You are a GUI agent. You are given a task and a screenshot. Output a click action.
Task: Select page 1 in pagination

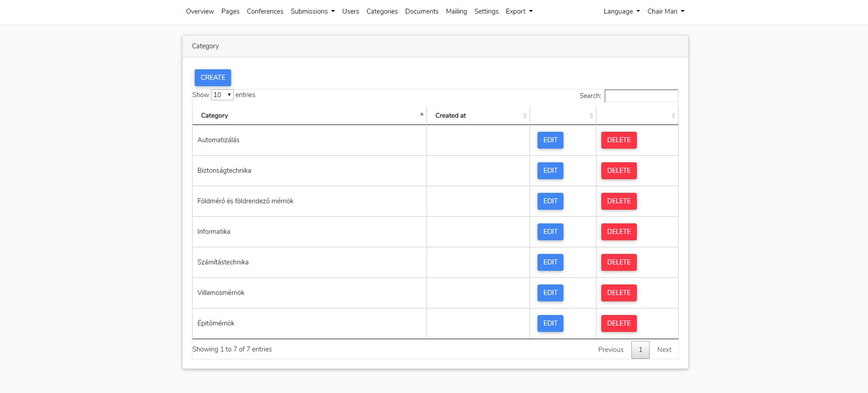640,350
